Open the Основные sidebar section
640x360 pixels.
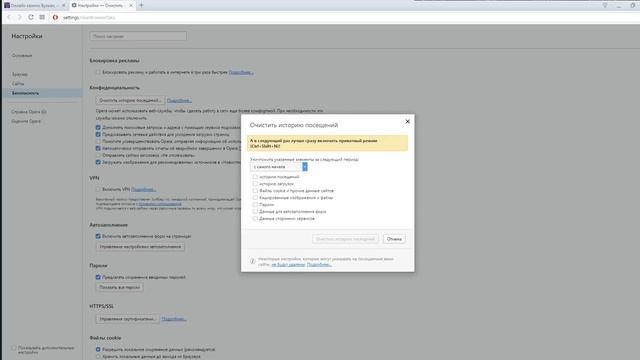(22, 56)
